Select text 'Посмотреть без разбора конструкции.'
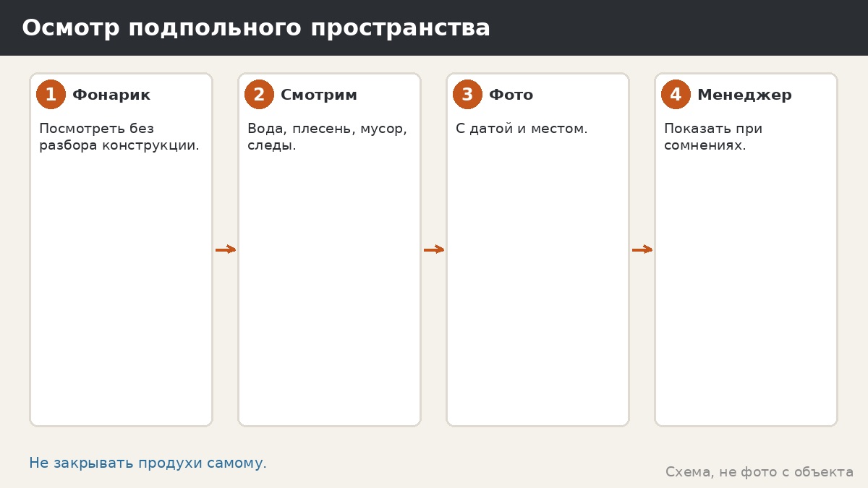The height and width of the screenshot is (488, 868). point(119,137)
